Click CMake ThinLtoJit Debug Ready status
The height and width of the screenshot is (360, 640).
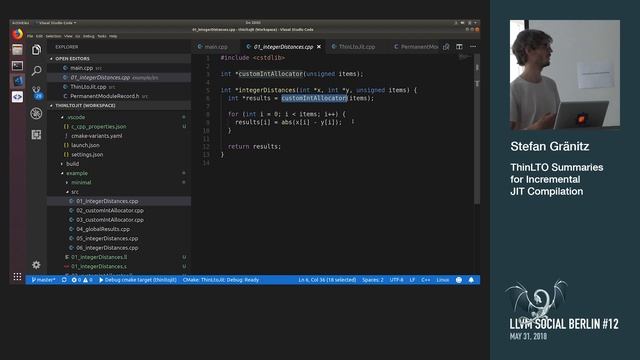221,280
